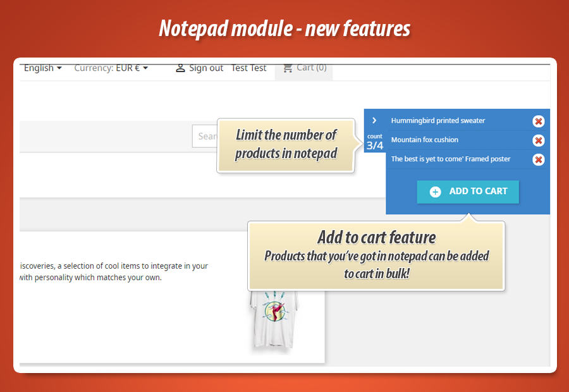The width and height of the screenshot is (569, 392).
Task: Delete Mountain fox cushion from notepad list
Action: [538, 140]
